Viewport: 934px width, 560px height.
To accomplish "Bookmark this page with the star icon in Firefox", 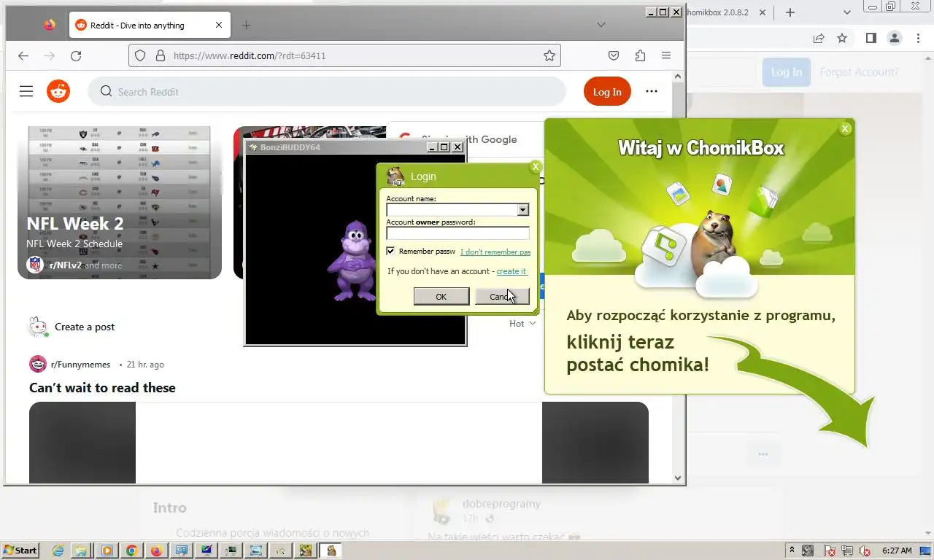I will (x=549, y=55).
